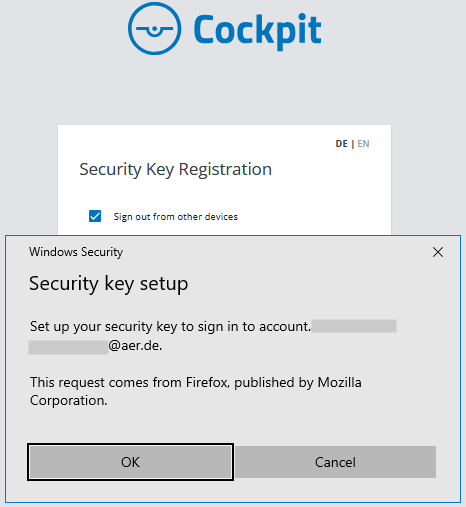Image resolution: width=466 pixels, height=507 pixels.
Task: Click the redacted block after 'account.'
Action: point(354,326)
